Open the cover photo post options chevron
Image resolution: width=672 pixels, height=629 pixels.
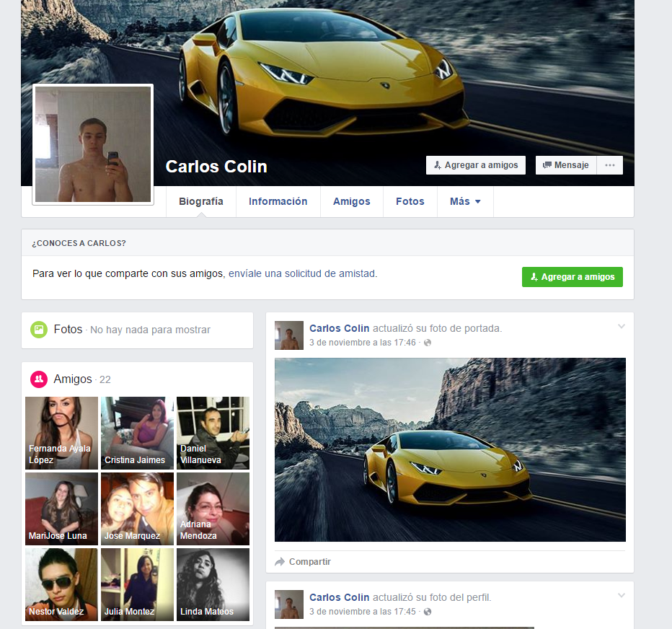(x=622, y=327)
